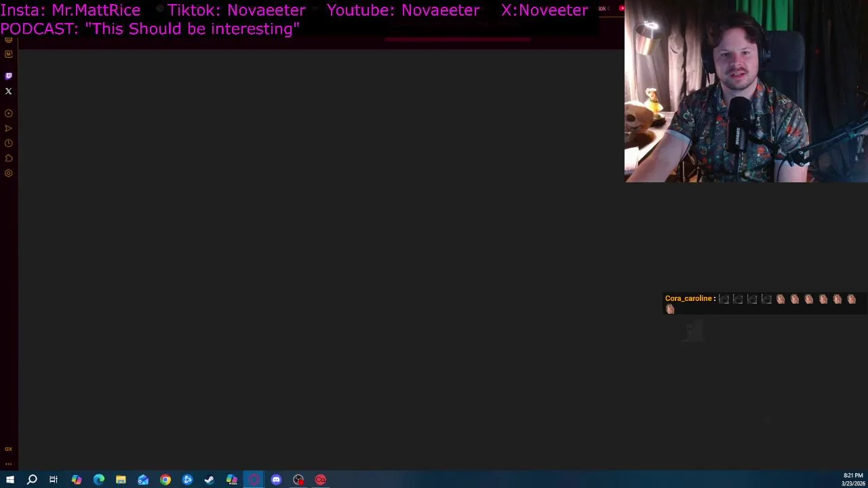Open Settings gear icon in Opera sidebar

[x=9, y=173]
